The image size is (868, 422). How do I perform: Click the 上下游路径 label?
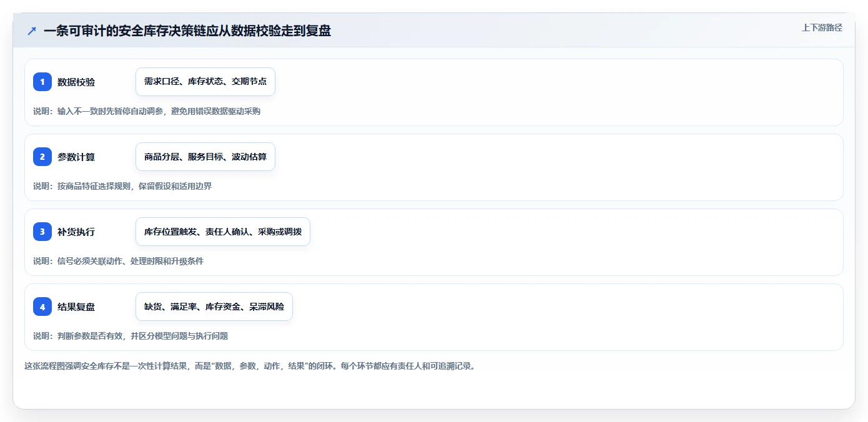[x=822, y=27]
